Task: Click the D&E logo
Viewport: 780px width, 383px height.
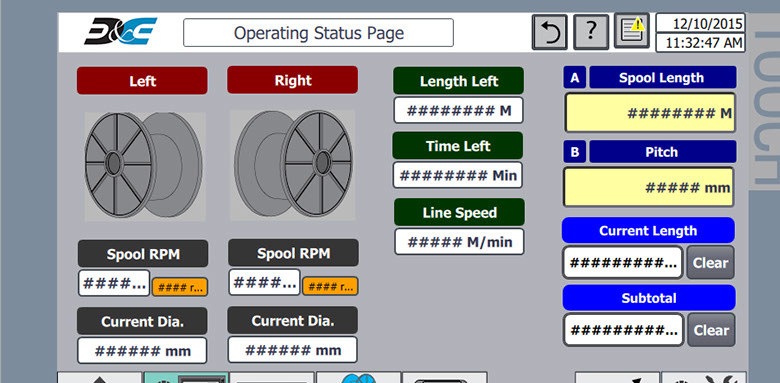Action: pos(120,31)
